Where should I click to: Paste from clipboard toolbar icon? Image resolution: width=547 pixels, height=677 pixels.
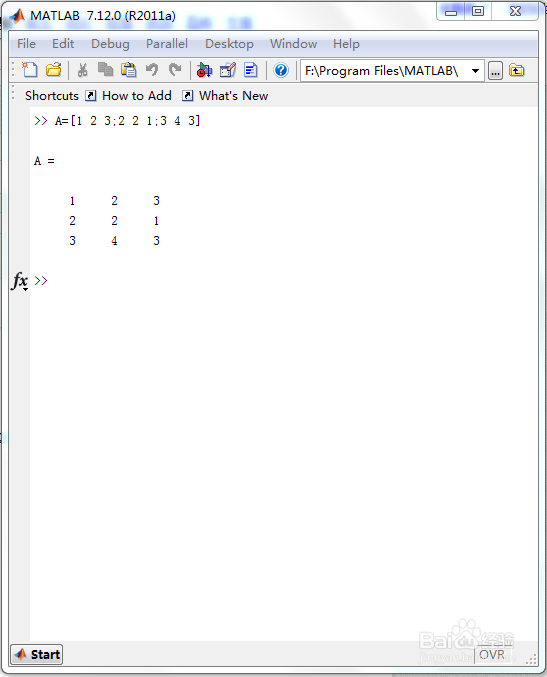(x=129, y=70)
